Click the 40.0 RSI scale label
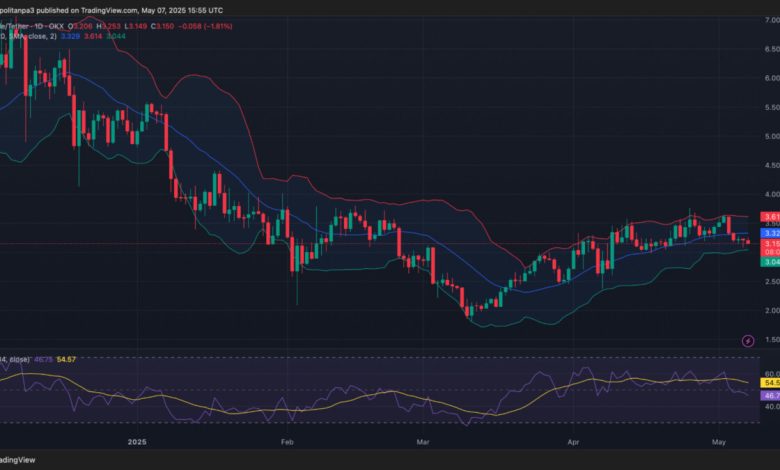Viewport: 780px width, 470px height. [772, 406]
